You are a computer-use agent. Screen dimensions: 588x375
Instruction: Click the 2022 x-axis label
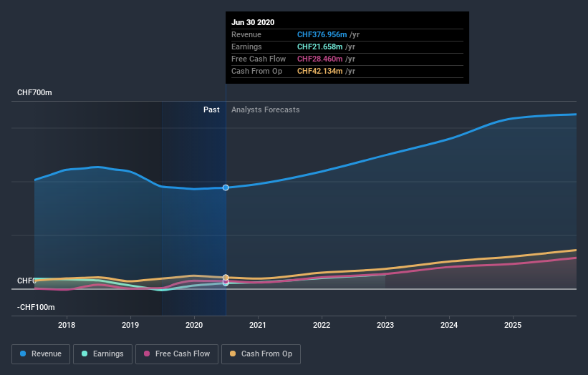pos(322,325)
